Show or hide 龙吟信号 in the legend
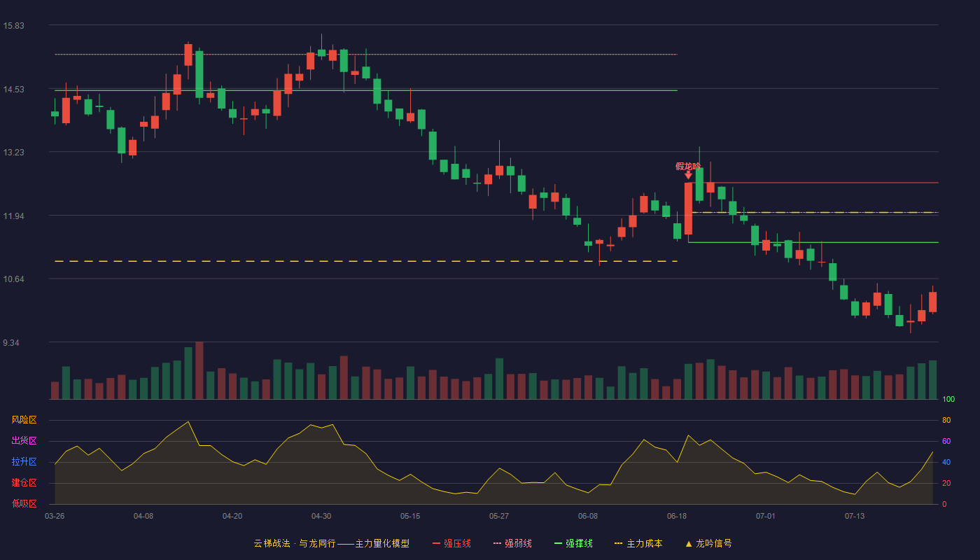980x560 pixels. 708,543
